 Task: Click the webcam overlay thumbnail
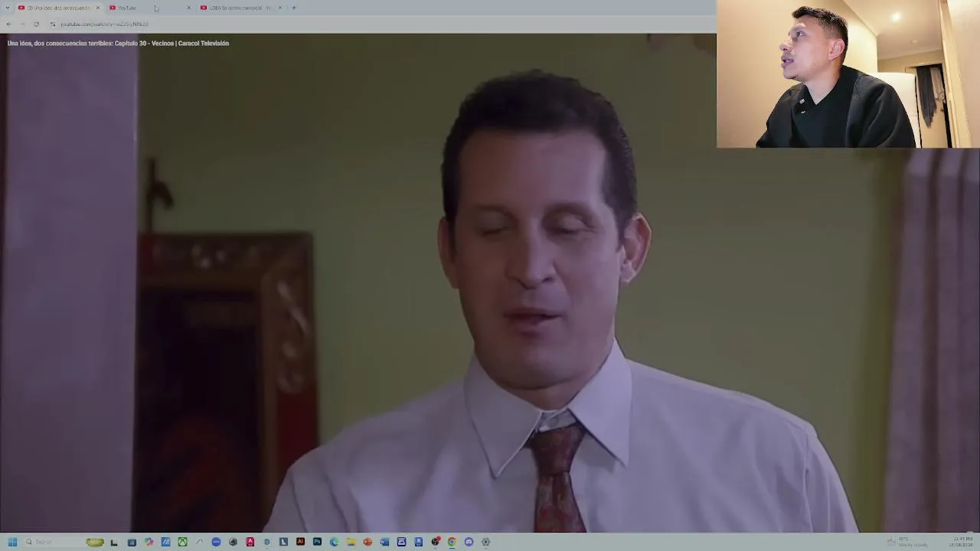coord(848,73)
